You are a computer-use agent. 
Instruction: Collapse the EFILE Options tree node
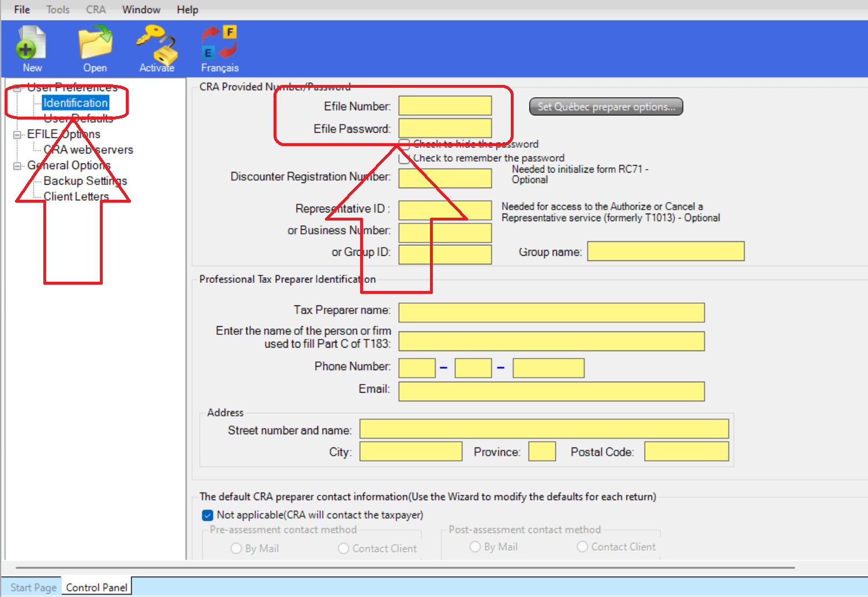[x=17, y=135]
